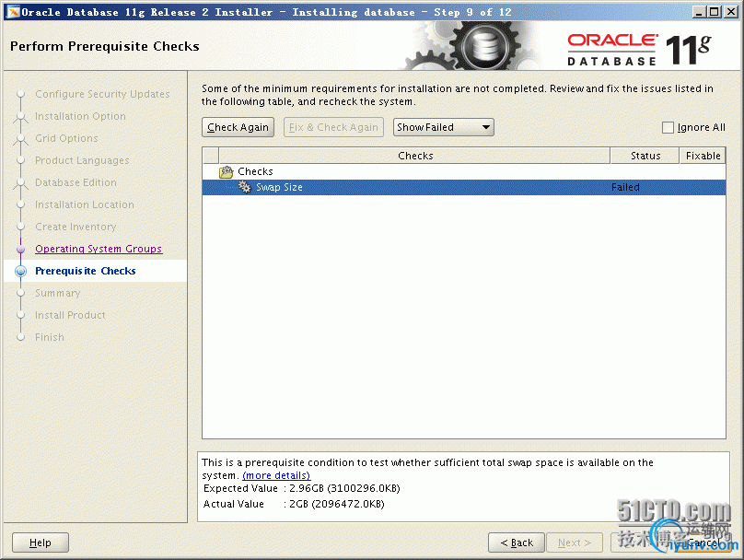Image resolution: width=744 pixels, height=560 pixels.
Task: Click the Database Edition step
Action: tap(76, 182)
